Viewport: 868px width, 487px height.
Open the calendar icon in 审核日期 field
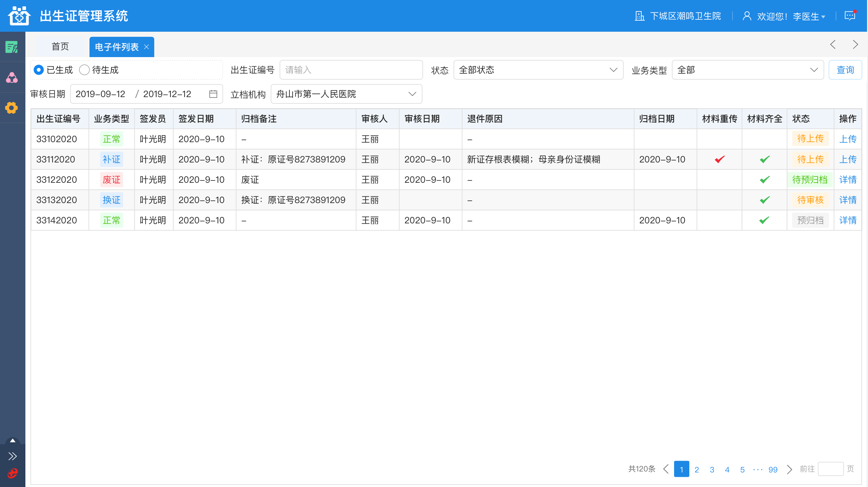213,94
